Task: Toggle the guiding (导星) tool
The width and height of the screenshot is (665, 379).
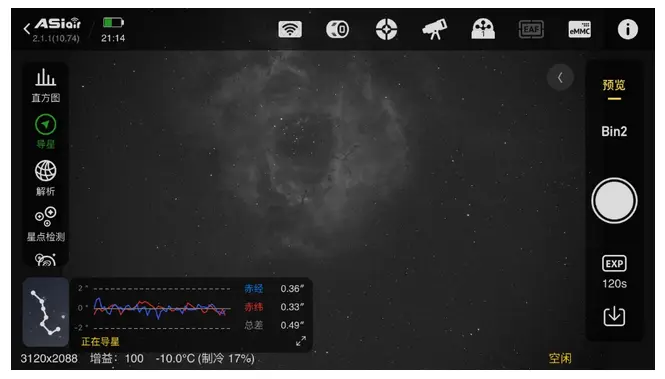Action: [x=45, y=131]
